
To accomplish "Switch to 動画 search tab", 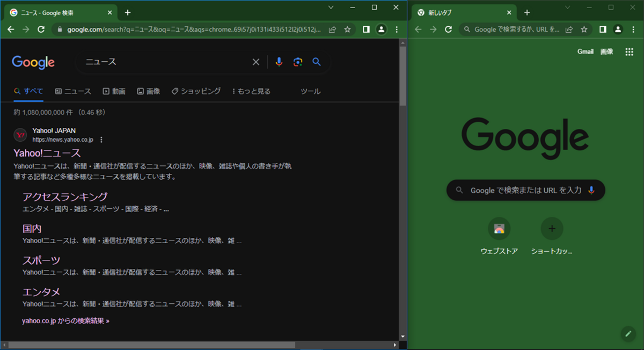I will [x=114, y=91].
